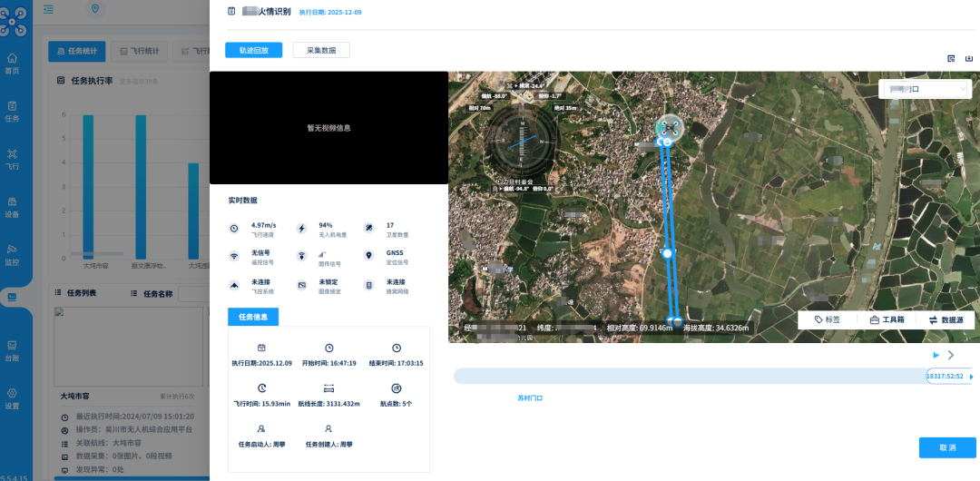Click the satellite count icon

[x=368, y=229]
